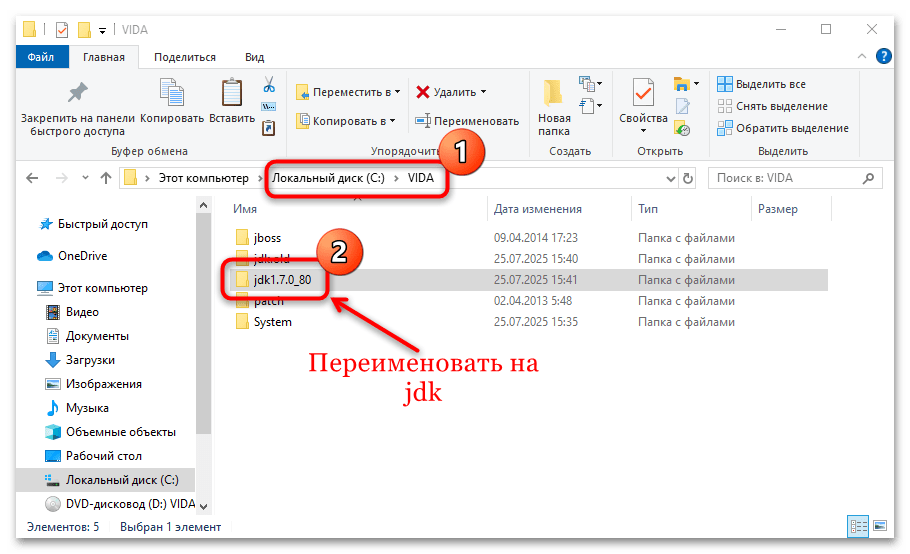
Task: Select Этот компьютер in the tree
Action: point(93,288)
